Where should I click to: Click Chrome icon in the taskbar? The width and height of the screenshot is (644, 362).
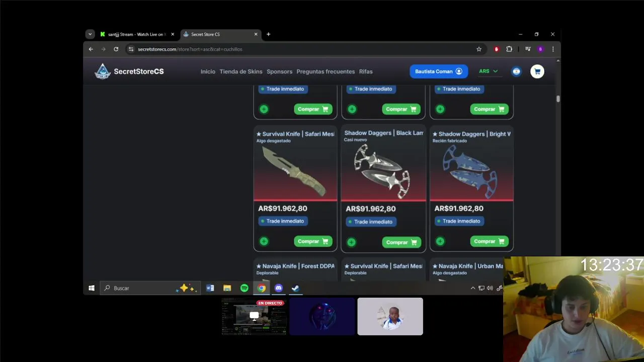(x=262, y=288)
